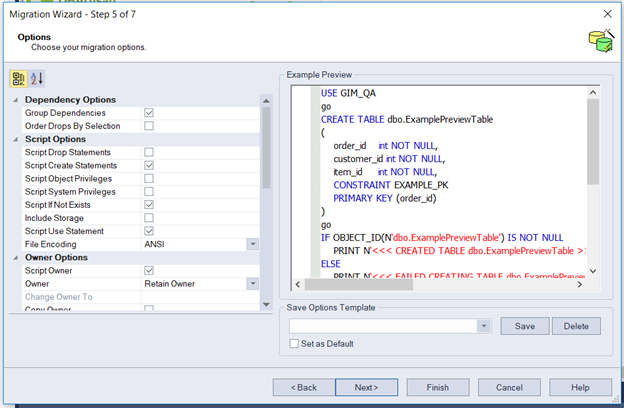Open Save Options Template dropdown arrow

[x=484, y=326]
